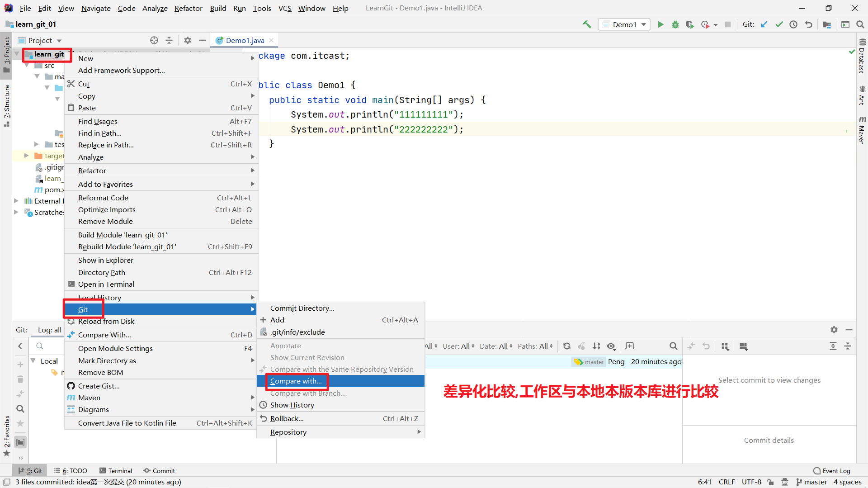Open the Project view selector dropdown
868x488 pixels.
(x=40, y=40)
